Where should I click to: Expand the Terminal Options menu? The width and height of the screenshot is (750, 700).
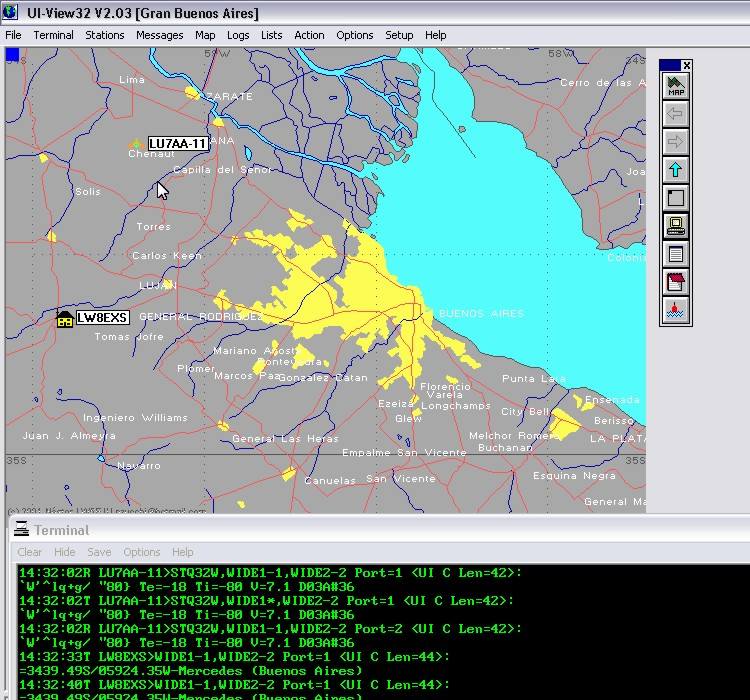pos(141,552)
